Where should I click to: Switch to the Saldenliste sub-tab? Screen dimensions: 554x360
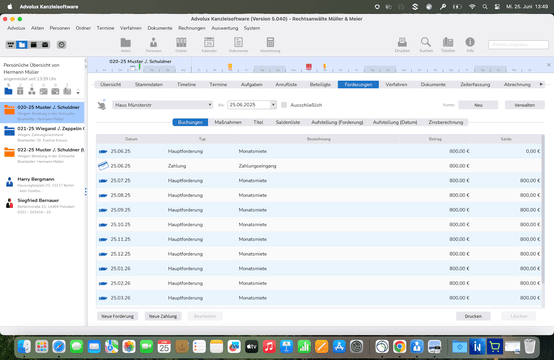point(288,122)
